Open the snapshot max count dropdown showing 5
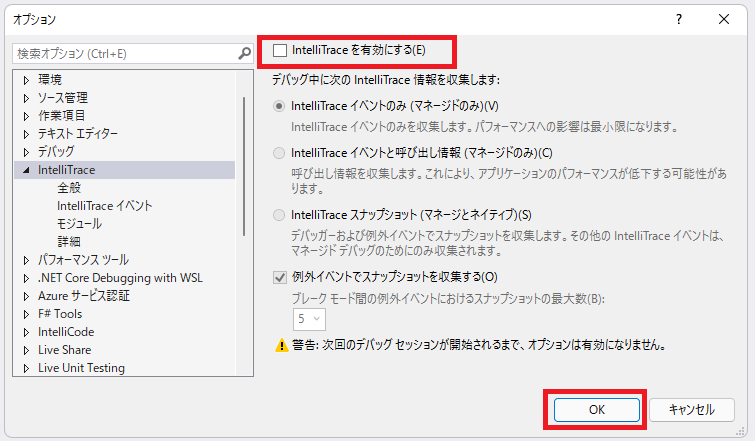This screenshot has height=441, width=755. click(x=309, y=319)
